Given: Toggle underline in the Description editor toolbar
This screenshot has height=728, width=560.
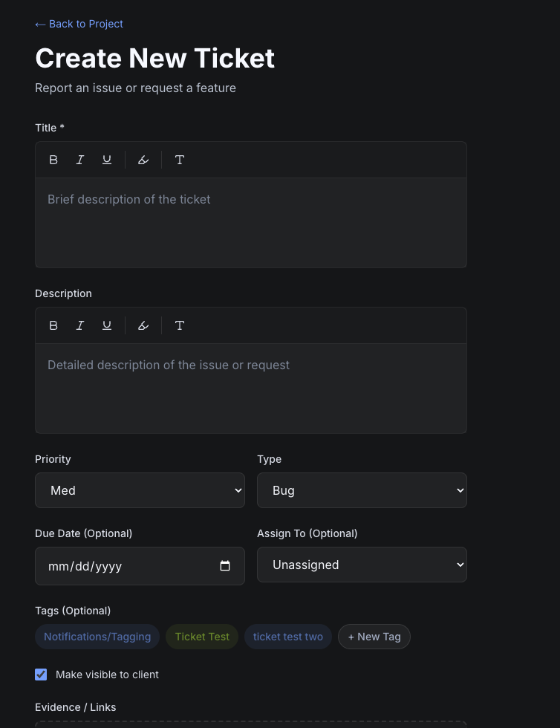Looking at the screenshot, I should [x=107, y=325].
